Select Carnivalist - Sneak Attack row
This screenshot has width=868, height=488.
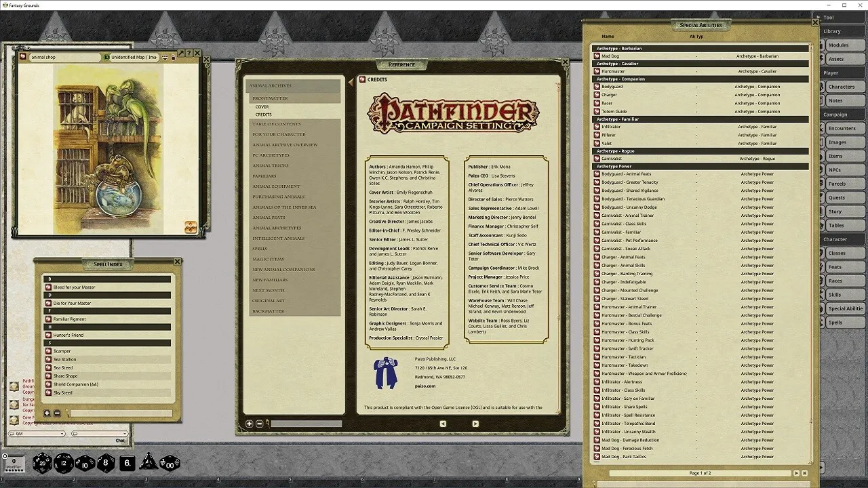[701, 249]
